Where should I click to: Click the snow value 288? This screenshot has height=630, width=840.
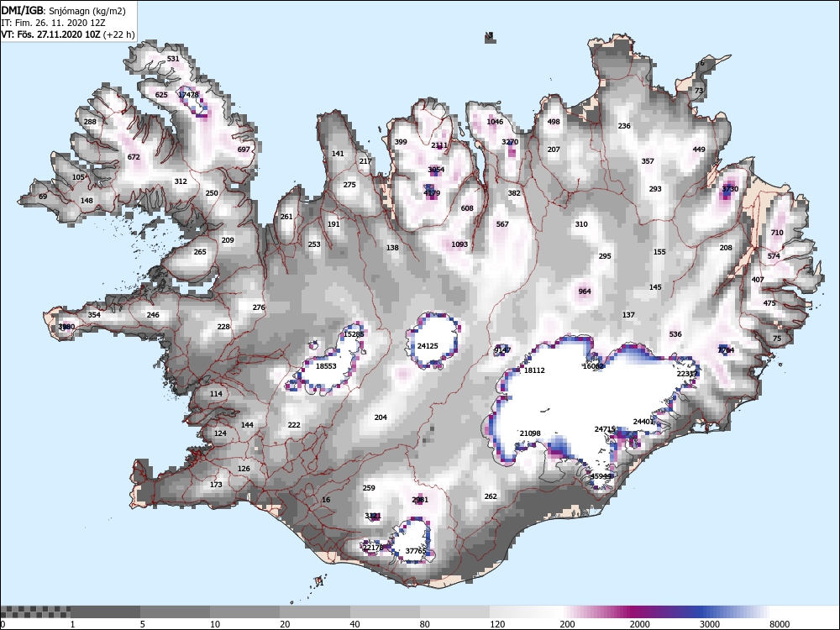tap(90, 122)
